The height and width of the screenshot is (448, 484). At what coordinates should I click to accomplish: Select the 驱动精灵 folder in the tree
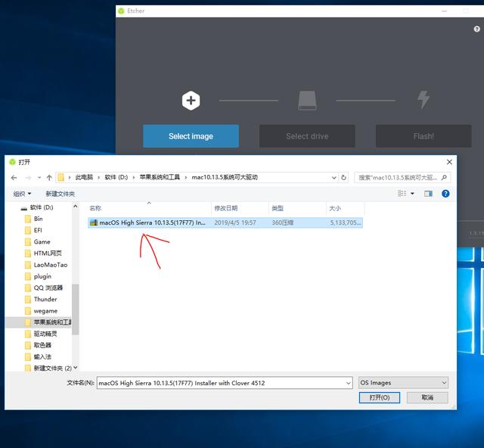(45, 334)
